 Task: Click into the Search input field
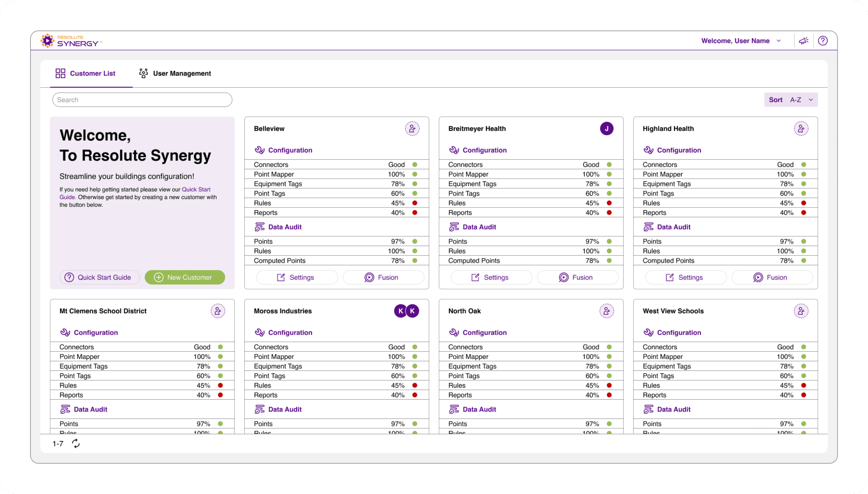(142, 100)
